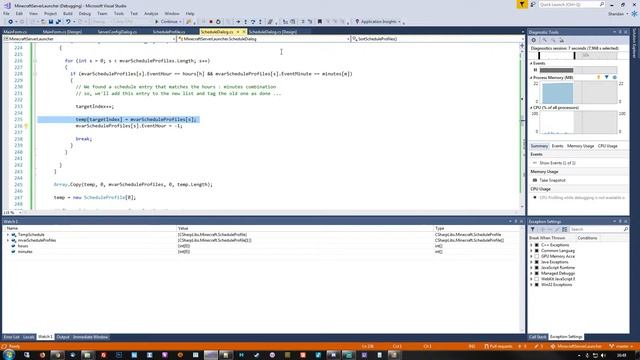
Task: Click the camera icon next to Take Snapshot
Action: [535, 180]
